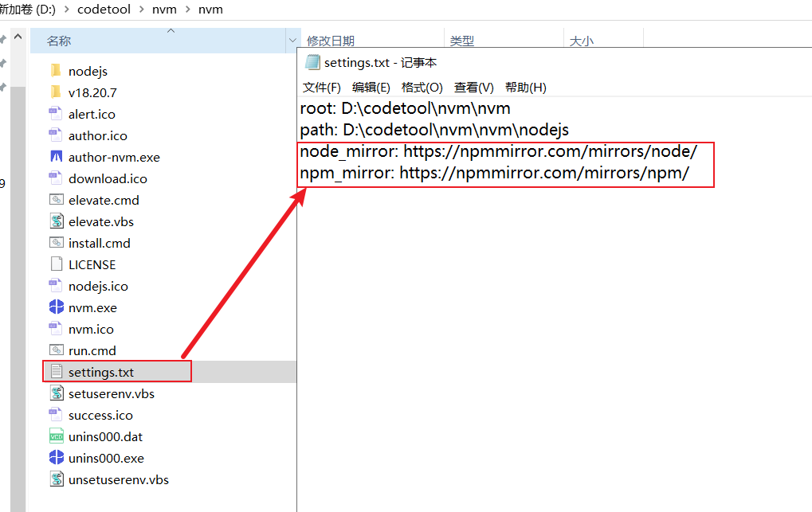Click the alert.ico file icon
This screenshot has width=812, height=512.
[x=56, y=114]
